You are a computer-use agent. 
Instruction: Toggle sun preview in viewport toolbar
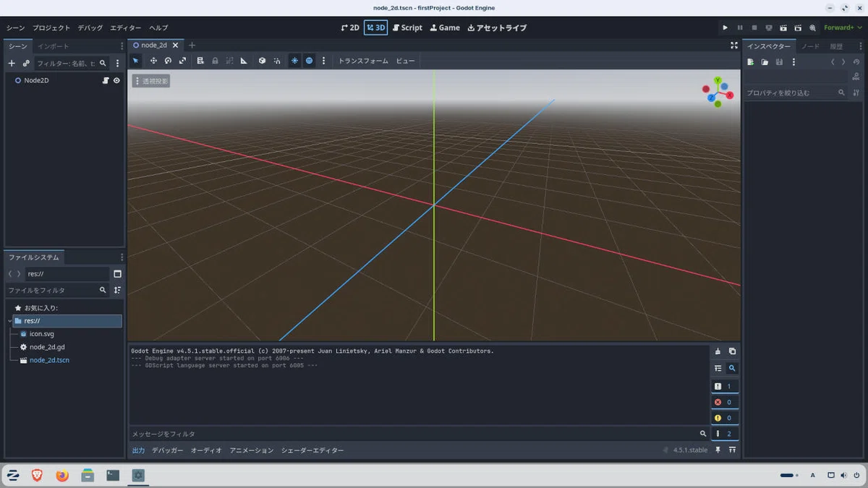pyautogui.click(x=294, y=61)
